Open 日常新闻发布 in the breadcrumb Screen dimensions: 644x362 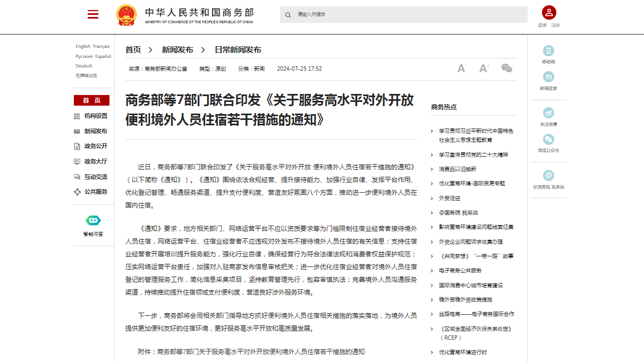pyautogui.click(x=238, y=50)
